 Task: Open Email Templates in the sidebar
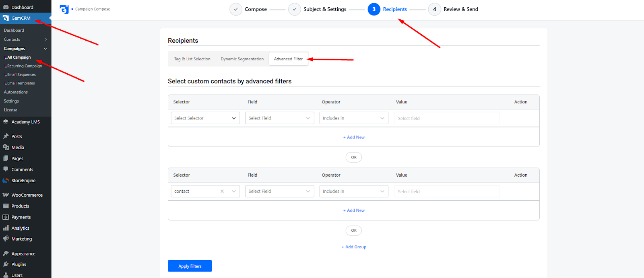click(x=21, y=83)
